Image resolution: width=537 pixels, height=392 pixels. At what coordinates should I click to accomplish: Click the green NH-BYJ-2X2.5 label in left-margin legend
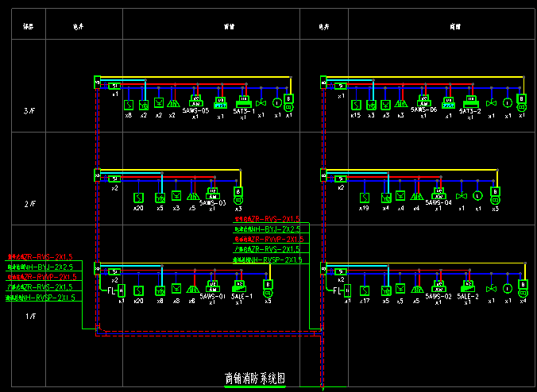(x=40, y=267)
